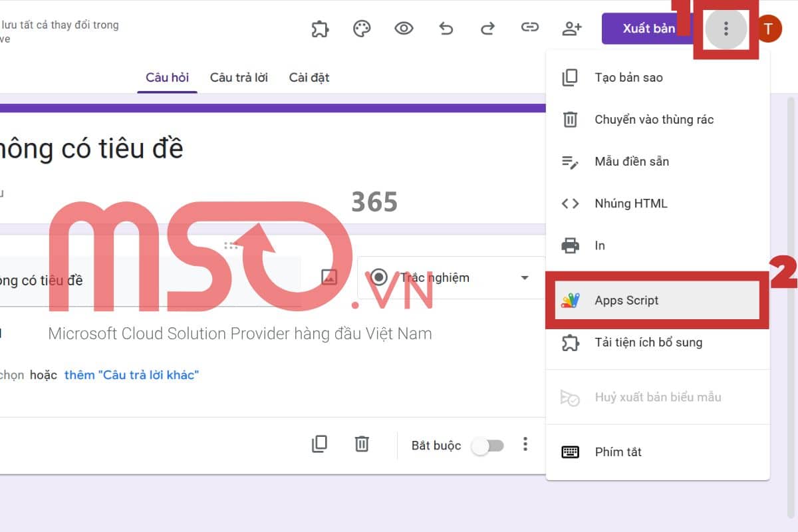Open the theme palette customizer
The image size is (798, 532).
pos(362,29)
